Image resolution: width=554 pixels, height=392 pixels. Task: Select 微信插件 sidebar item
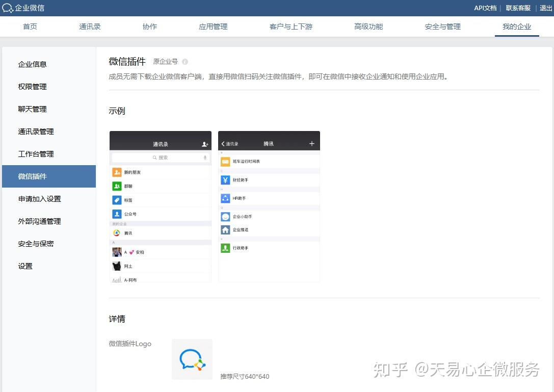[49, 176]
